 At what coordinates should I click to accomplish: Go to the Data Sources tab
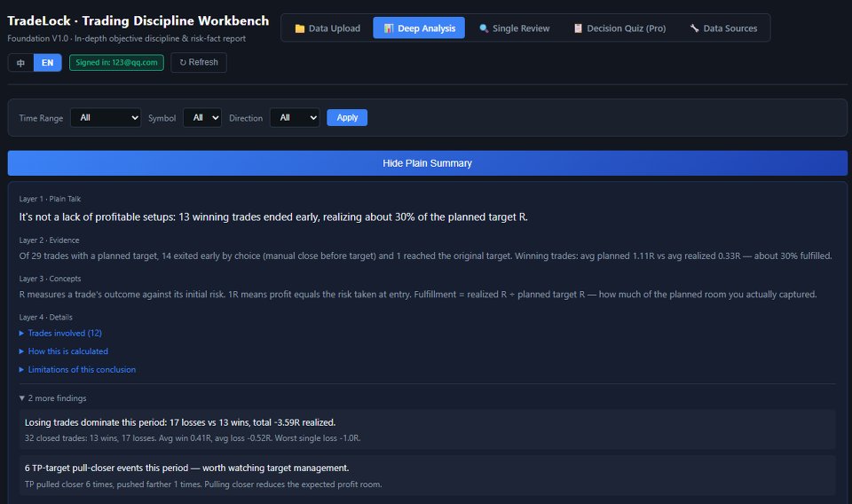[723, 28]
